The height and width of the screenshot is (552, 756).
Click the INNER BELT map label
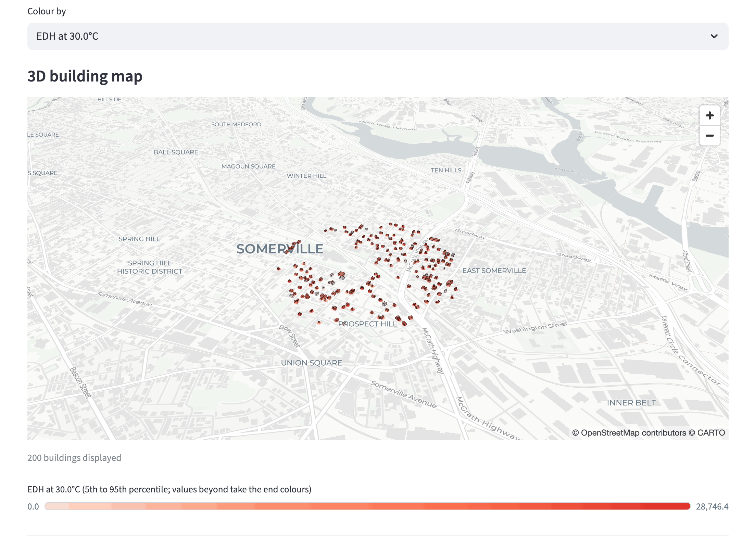[x=632, y=403]
